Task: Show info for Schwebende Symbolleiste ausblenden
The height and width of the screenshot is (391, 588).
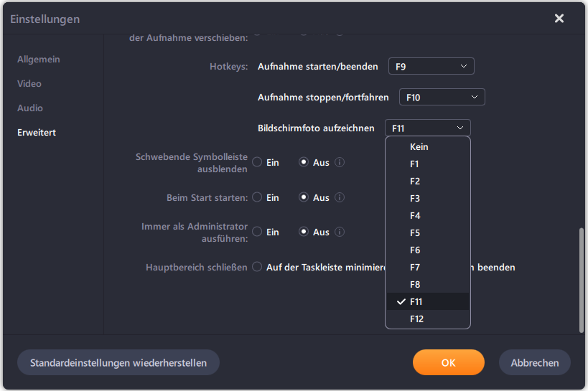Action: point(340,162)
